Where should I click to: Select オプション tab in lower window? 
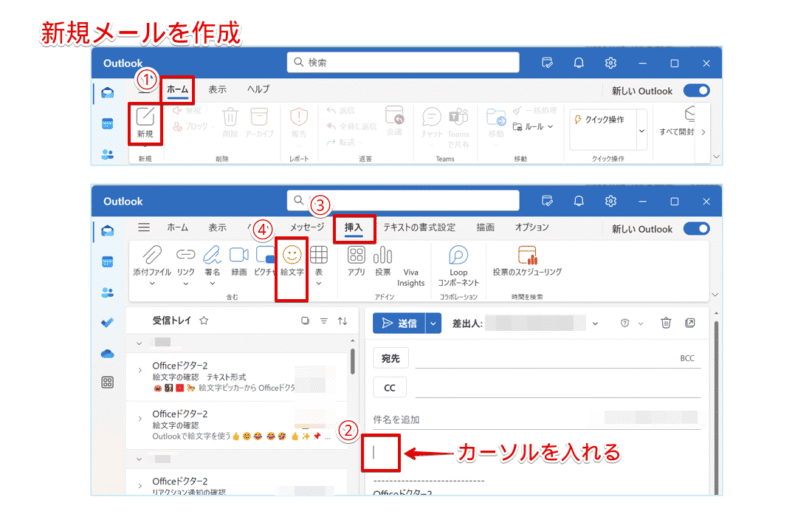tap(532, 227)
